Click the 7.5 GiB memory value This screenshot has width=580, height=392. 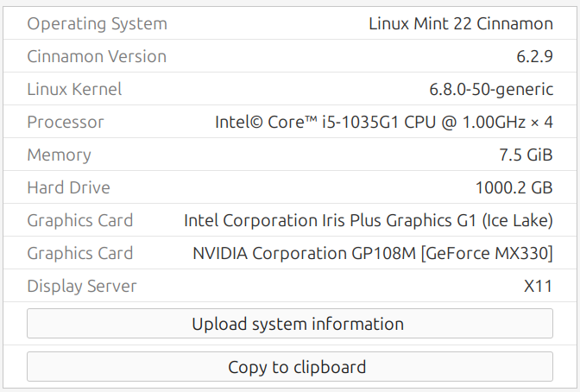click(520, 155)
